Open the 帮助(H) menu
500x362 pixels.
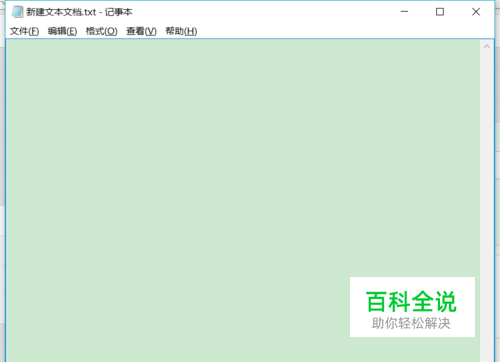click(x=181, y=31)
